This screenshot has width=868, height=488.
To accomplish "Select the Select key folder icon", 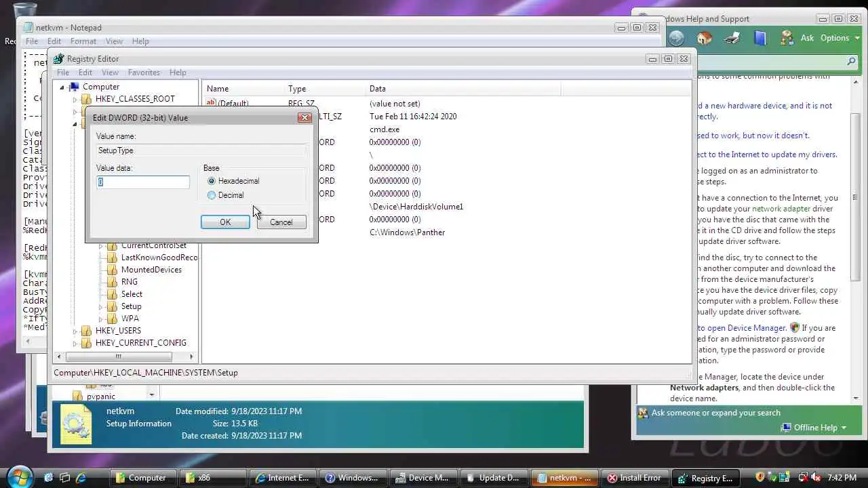I will tap(112, 294).
